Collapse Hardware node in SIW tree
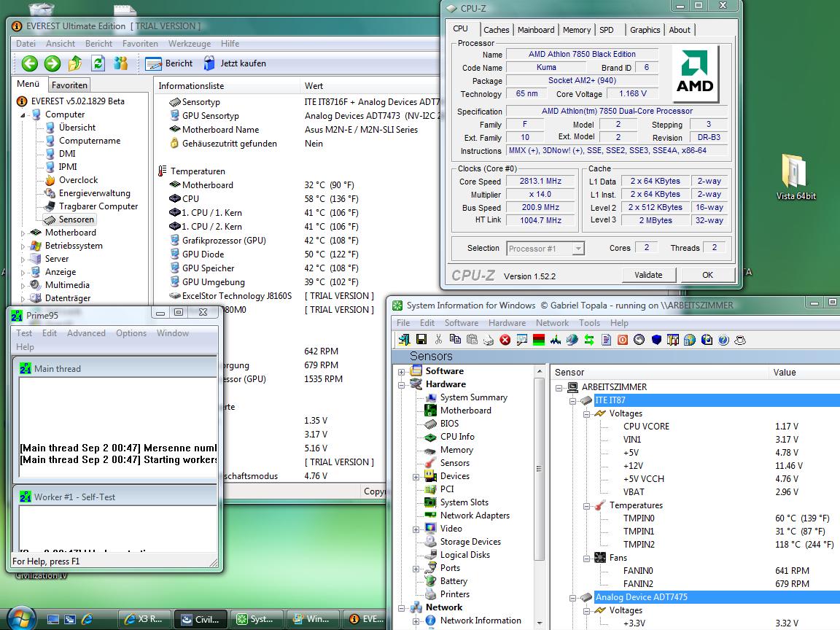This screenshot has width=840, height=630. click(401, 385)
